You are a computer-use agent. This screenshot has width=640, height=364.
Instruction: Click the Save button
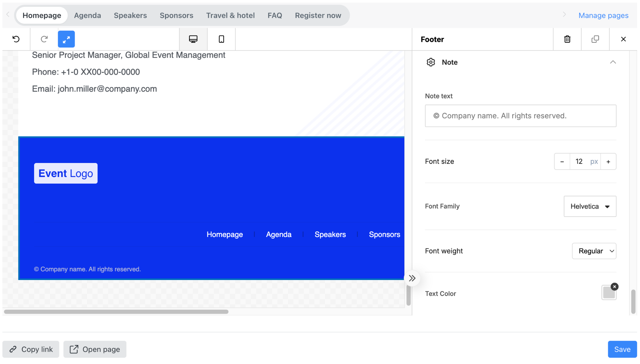622,349
